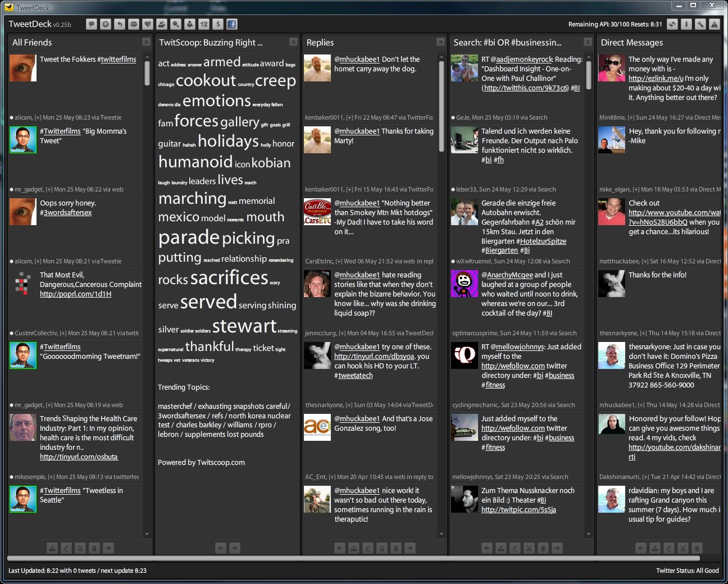Click the refresh icon beside Remaining API
This screenshot has width=728, height=584.
tap(672, 24)
